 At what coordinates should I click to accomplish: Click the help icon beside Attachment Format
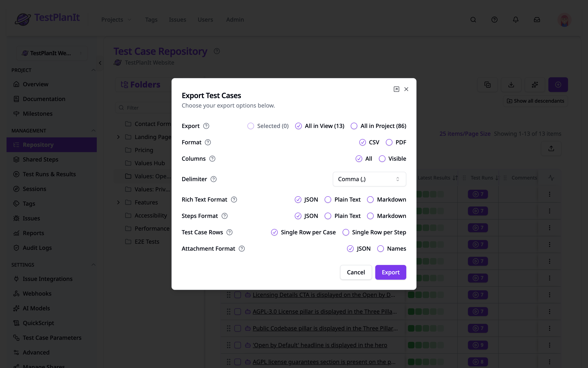(242, 248)
